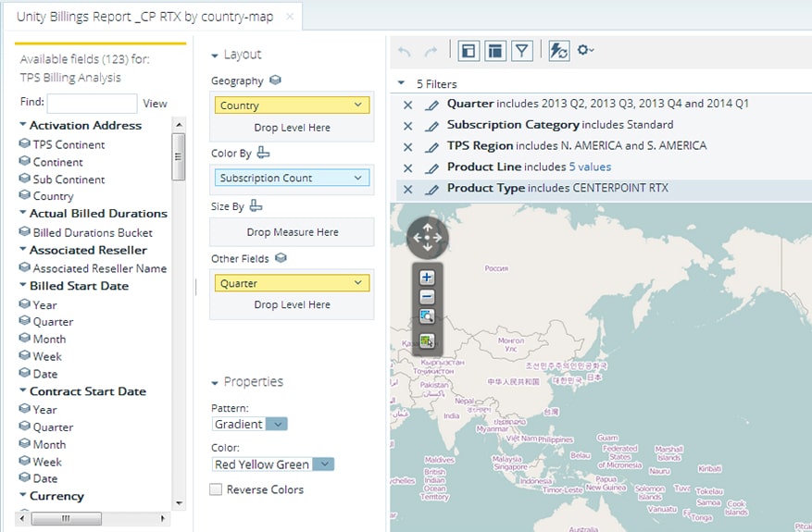Click the fields list vertical scrollbar thumb
Screen dimensions: 812x532
(178, 156)
